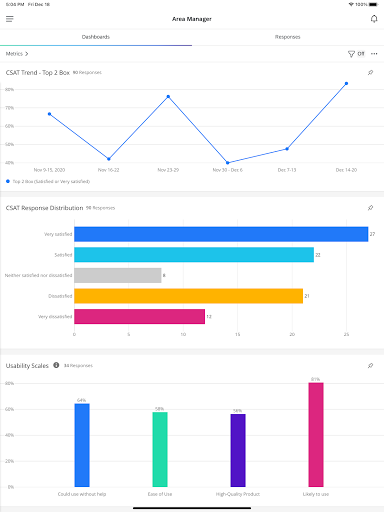Click the Dec 14-20 data point
Viewport: 384px width, 512px height.
click(346, 83)
